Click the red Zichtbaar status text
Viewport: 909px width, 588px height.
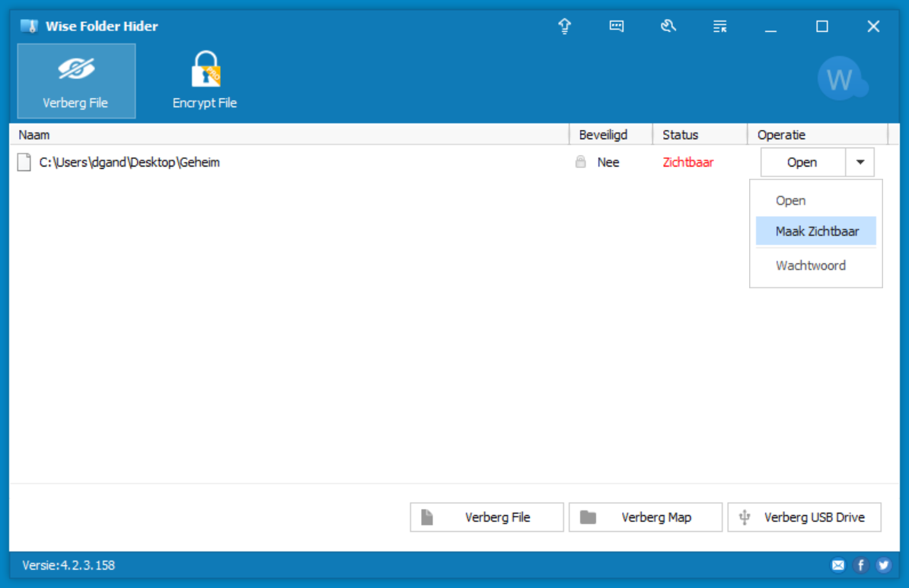(688, 162)
